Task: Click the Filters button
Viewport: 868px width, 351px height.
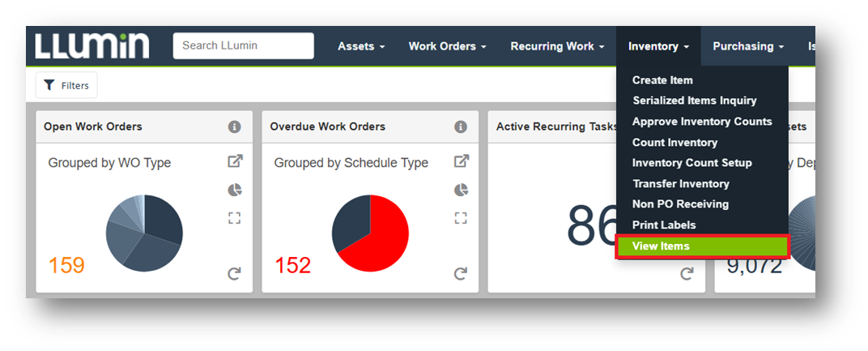Action: coord(66,85)
